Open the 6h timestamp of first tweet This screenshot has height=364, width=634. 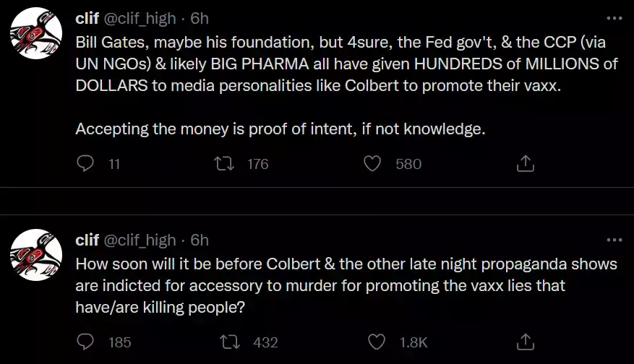point(200,19)
